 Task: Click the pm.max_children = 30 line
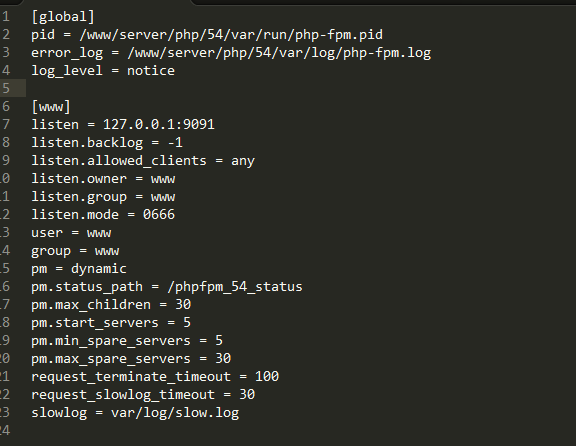111,305
